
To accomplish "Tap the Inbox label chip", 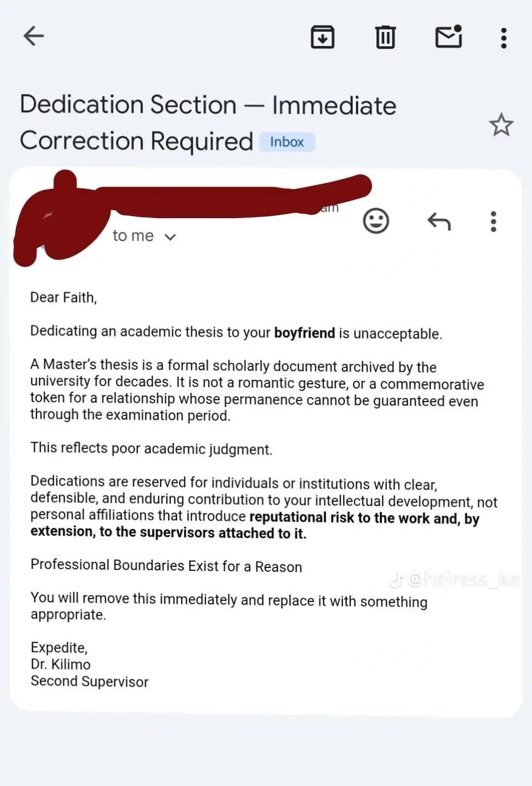I will [287, 142].
